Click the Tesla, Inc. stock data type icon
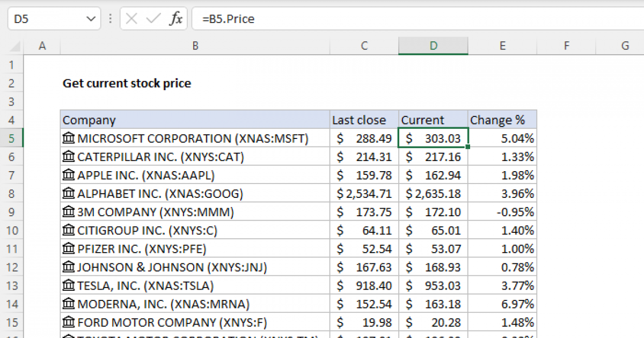 tap(69, 285)
